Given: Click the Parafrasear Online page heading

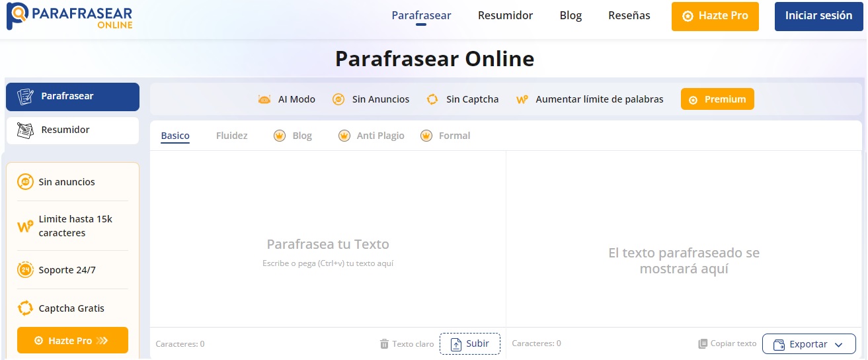Looking at the screenshot, I should coord(434,59).
